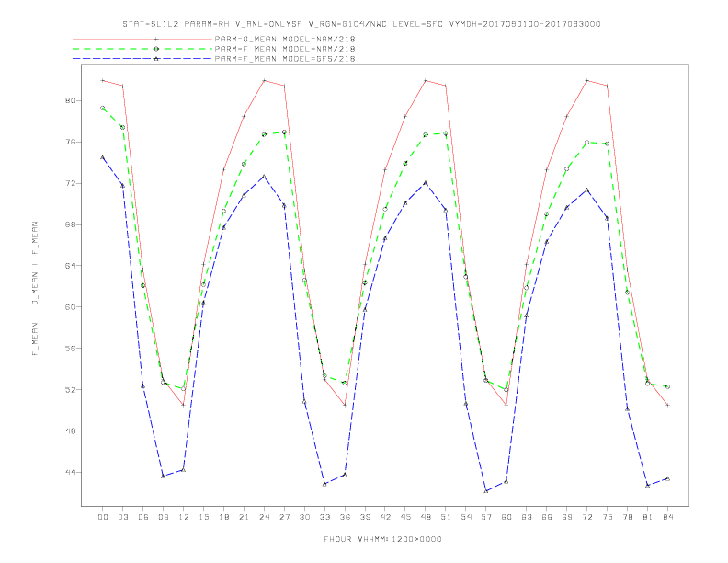Click the y-axis tick label 48
728x563 pixels.
pyautogui.click(x=70, y=431)
